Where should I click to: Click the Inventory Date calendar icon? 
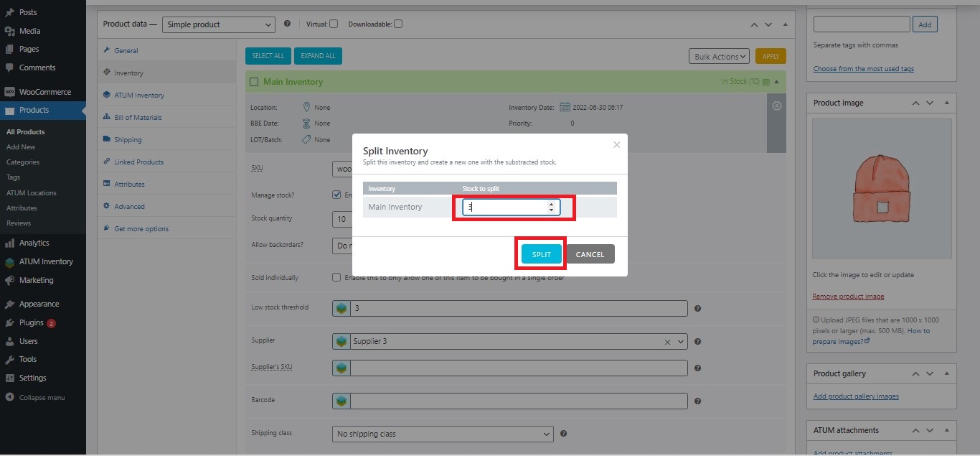[x=565, y=107]
